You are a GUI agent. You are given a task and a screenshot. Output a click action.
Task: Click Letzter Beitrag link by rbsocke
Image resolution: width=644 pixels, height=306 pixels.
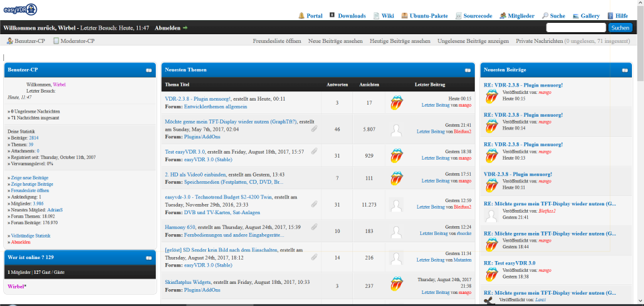point(434,233)
